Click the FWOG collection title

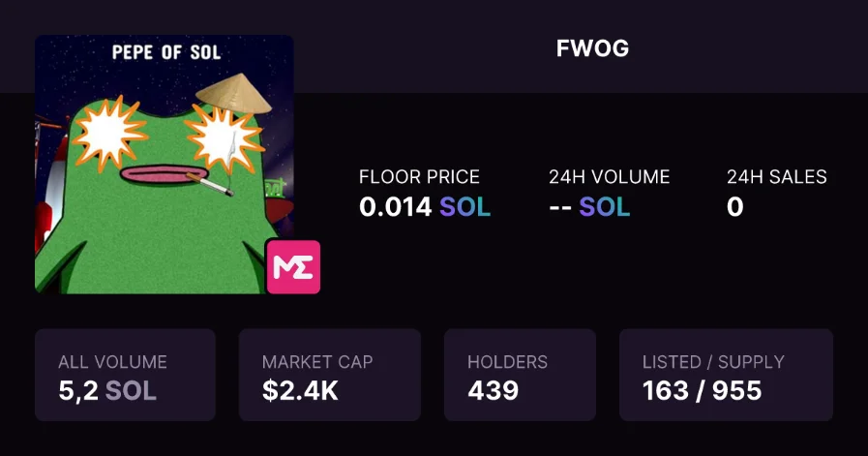(592, 48)
